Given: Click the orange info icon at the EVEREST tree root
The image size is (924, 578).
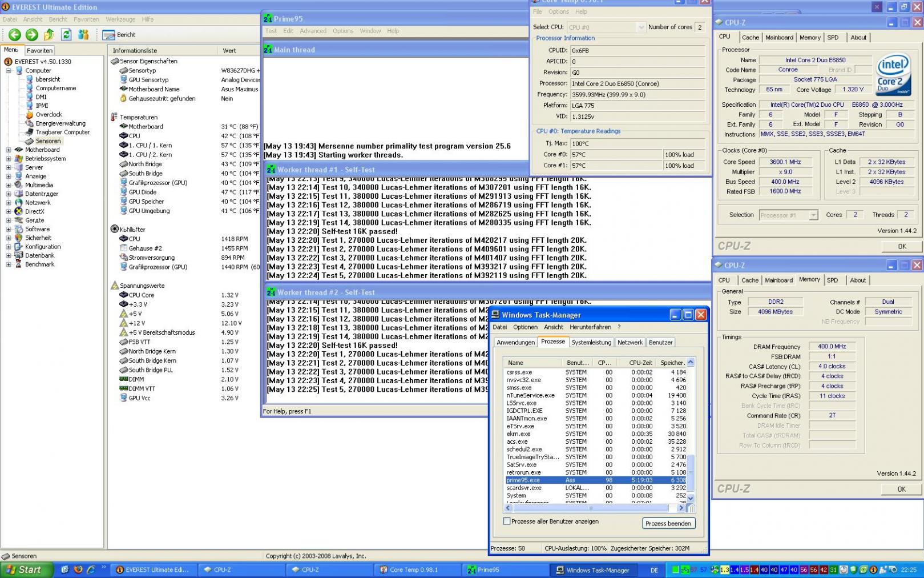Looking at the screenshot, I should coord(8,62).
